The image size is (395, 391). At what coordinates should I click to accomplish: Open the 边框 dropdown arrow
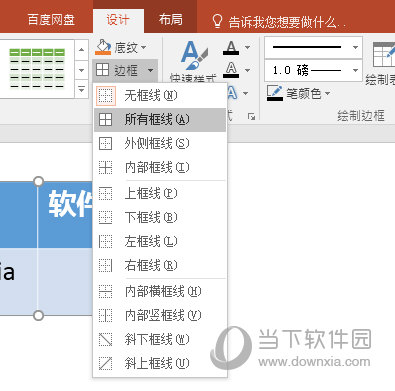tap(150, 70)
